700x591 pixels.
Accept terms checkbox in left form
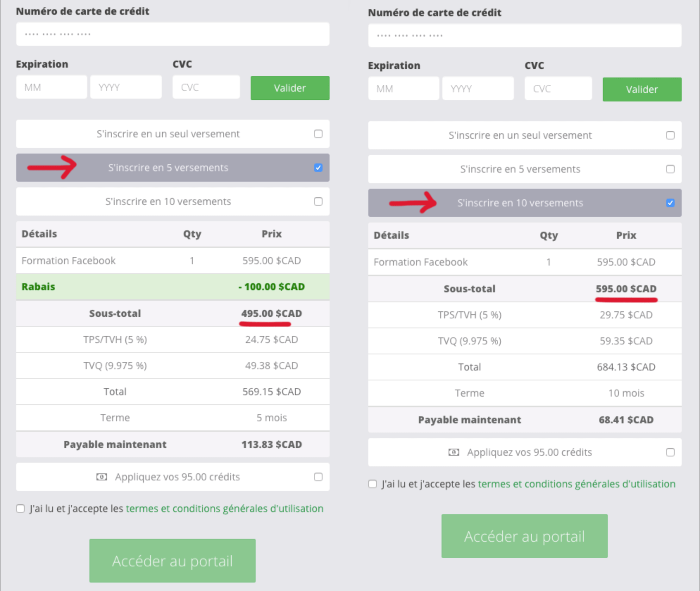click(20, 509)
